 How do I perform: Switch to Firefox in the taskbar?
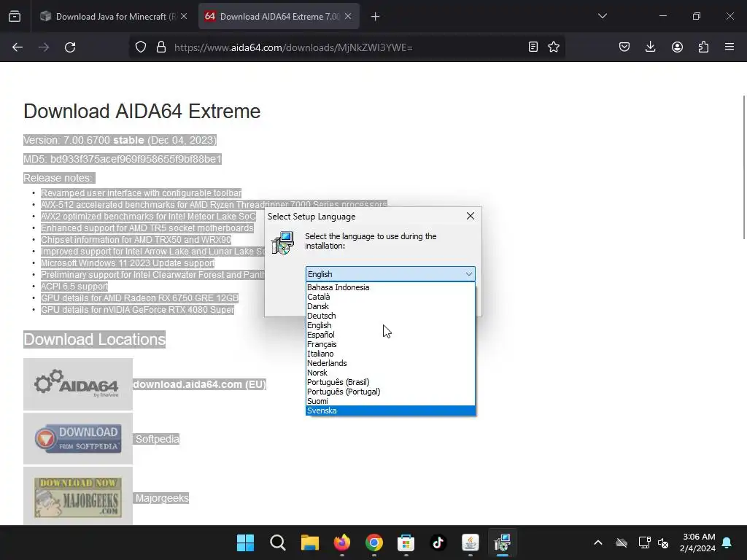[x=342, y=542]
